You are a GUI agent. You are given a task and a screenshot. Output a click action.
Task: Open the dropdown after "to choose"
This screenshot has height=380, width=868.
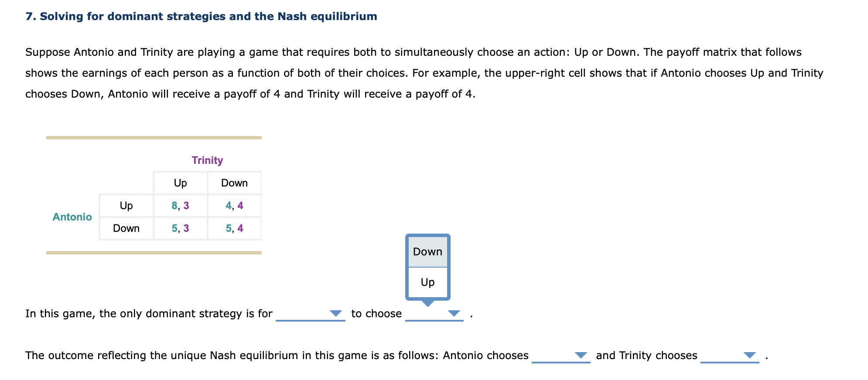(x=435, y=313)
